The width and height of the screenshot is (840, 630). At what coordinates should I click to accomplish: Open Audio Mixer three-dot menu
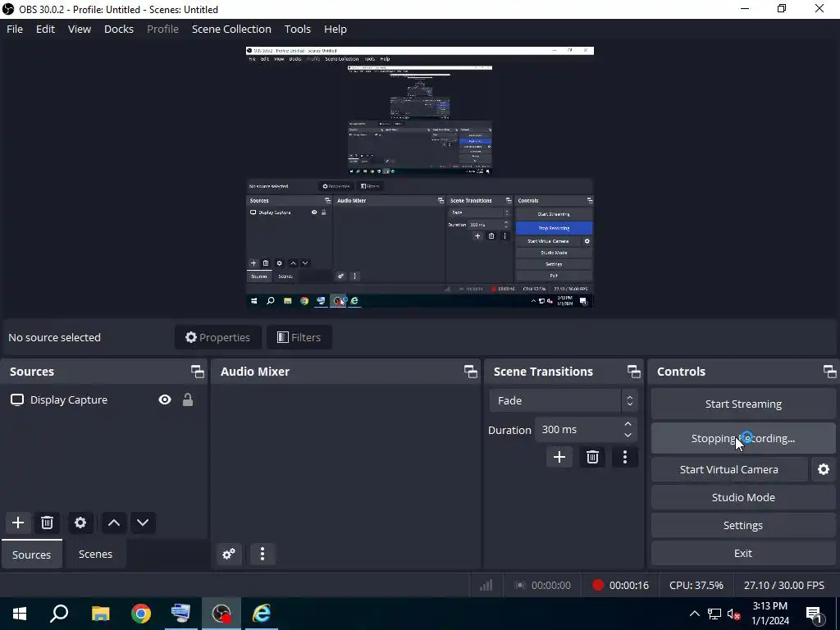pos(262,554)
